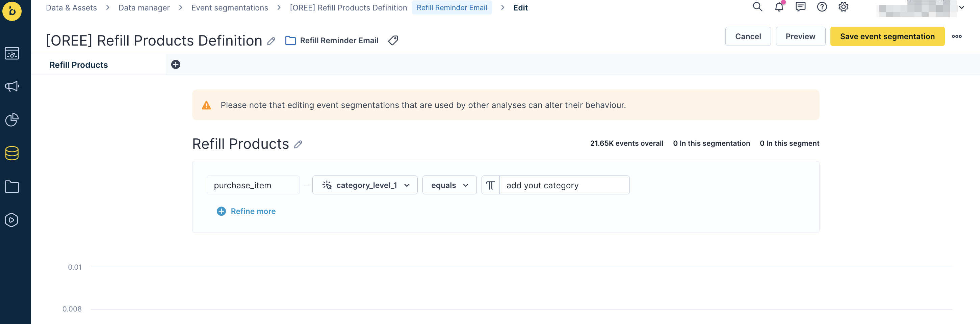
Task: Click the Refill Reminder Email folder label
Action: [339, 41]
